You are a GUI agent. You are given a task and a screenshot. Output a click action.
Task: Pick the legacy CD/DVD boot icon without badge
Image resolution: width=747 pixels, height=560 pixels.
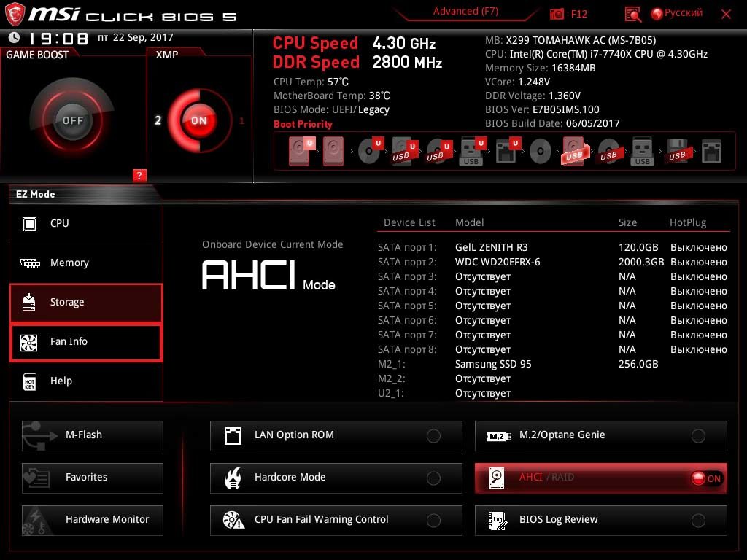pos(541,152)
